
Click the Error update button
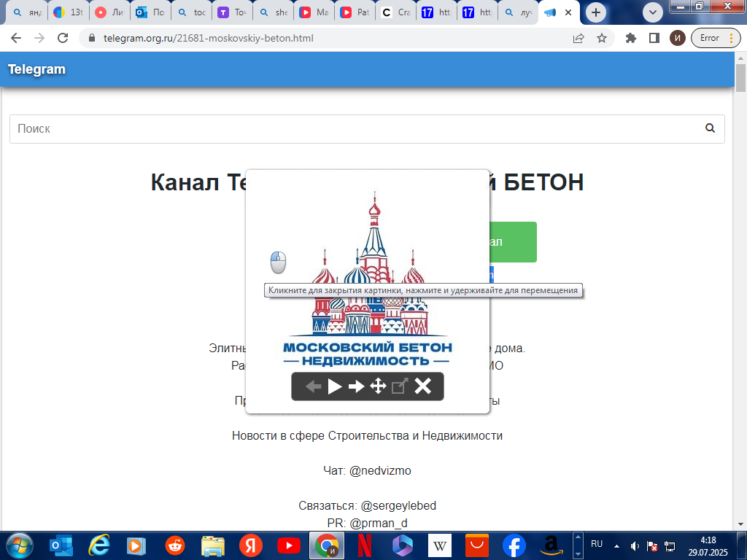(x=709, y=38)
